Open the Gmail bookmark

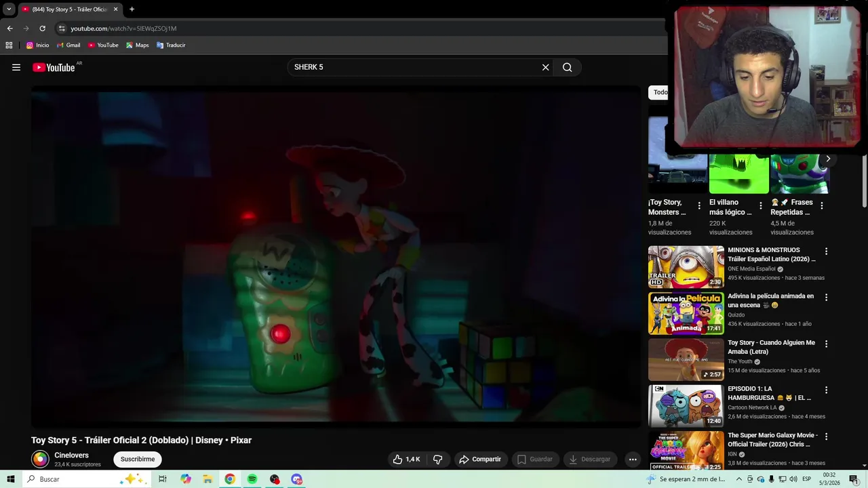click(x=68, y=45)
